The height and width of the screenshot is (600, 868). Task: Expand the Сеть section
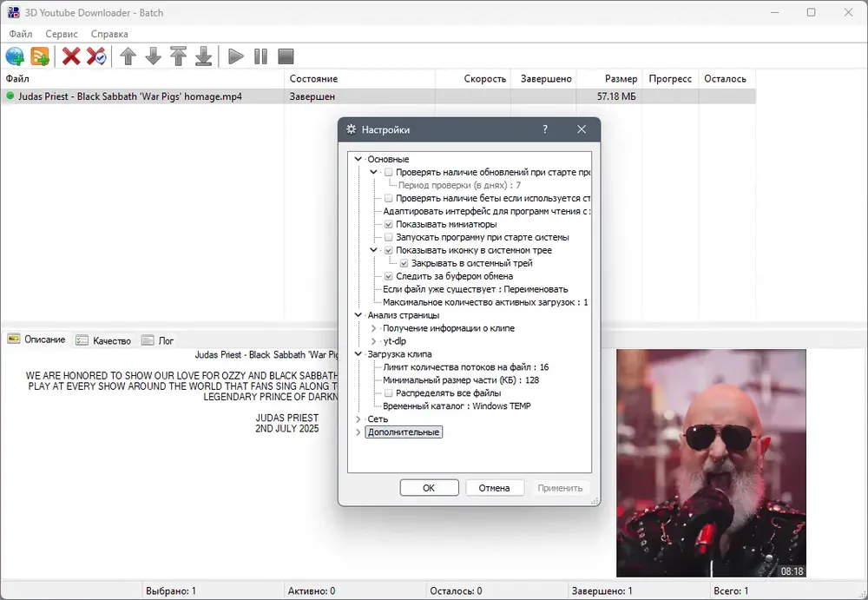pyautogui.click(x=358, y=419)
